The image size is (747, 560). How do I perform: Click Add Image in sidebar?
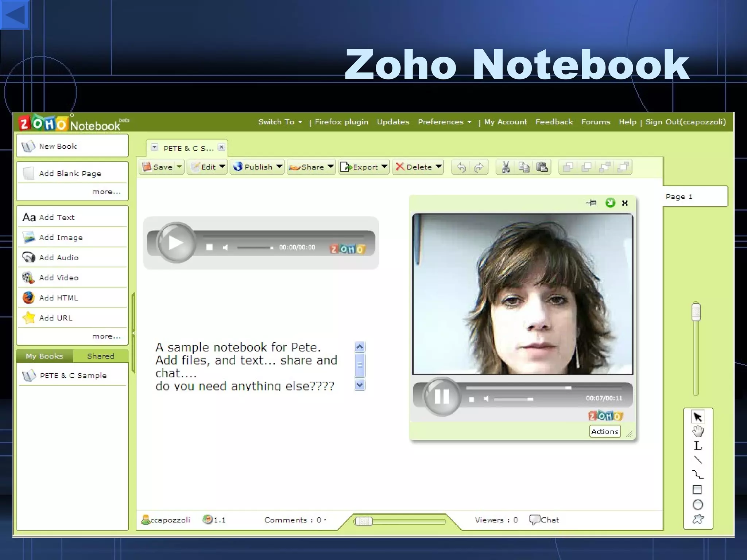tap(72, 237)
